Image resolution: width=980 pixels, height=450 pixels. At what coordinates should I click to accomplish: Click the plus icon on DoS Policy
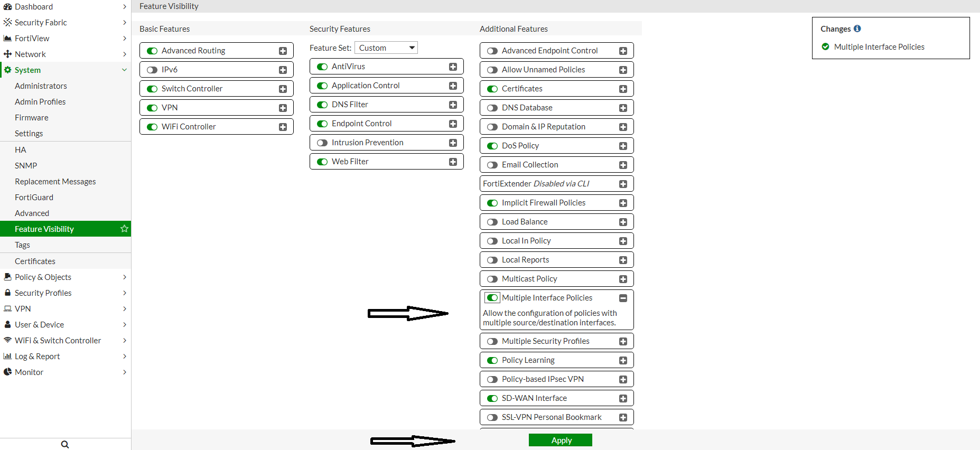click(x=623, y=146)
